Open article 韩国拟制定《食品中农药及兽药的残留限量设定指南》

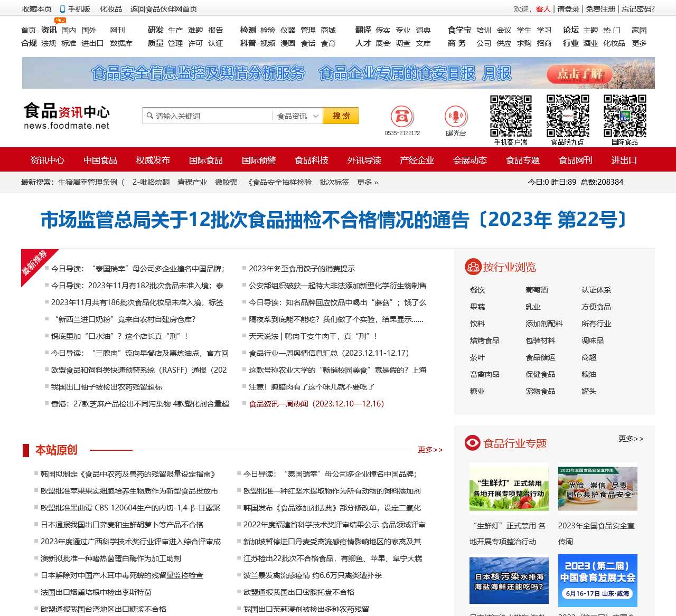128,474
